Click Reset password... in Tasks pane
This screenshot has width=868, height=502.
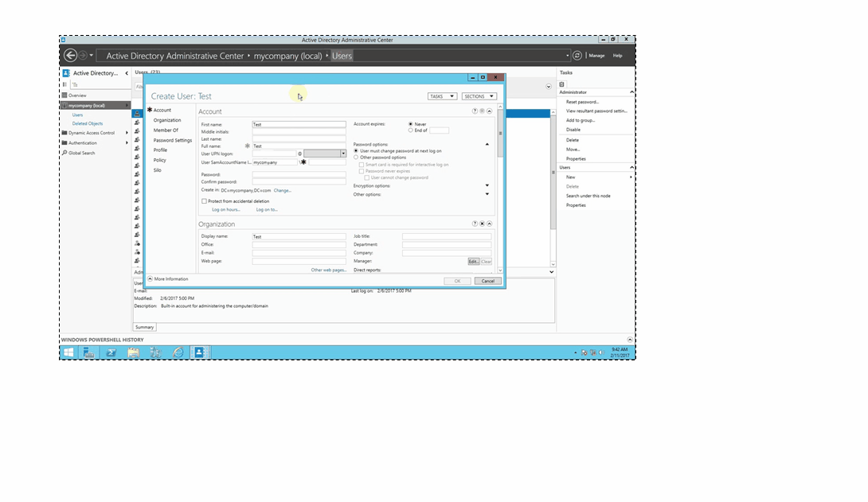[582, 102]
